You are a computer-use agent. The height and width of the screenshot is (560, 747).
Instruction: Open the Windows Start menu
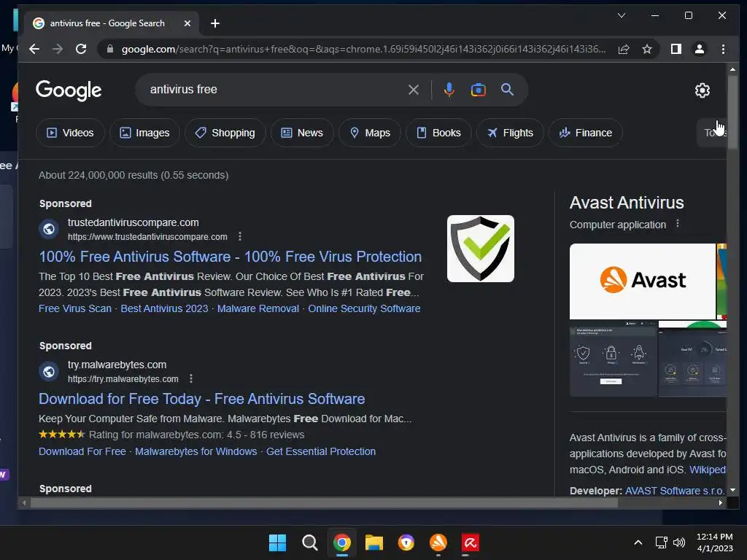(x=277, y=542)
